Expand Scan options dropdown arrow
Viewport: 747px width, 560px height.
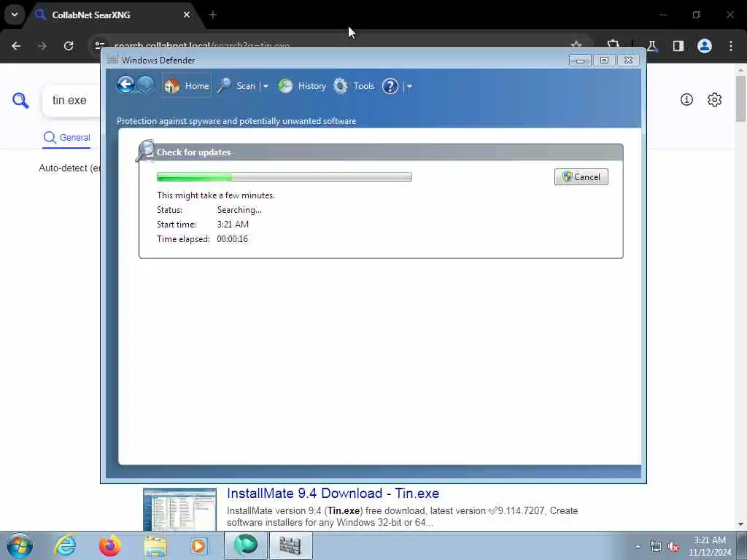(x=266, y=86)
